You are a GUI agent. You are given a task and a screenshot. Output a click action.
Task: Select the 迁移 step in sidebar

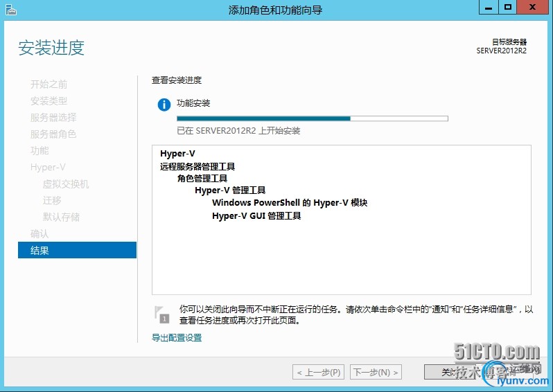[x=52, y=200]
